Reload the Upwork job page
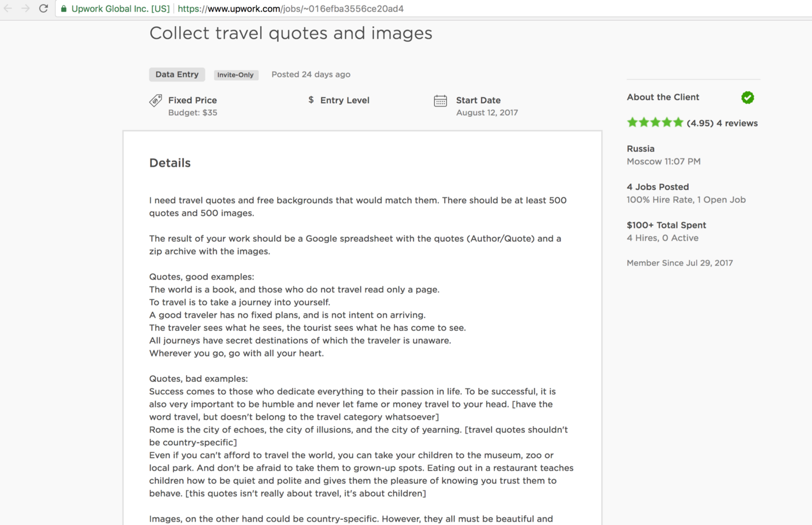Image resolution: width=812 pixels, height=525 pixels. pyautogui.click(x=44, y=9)
